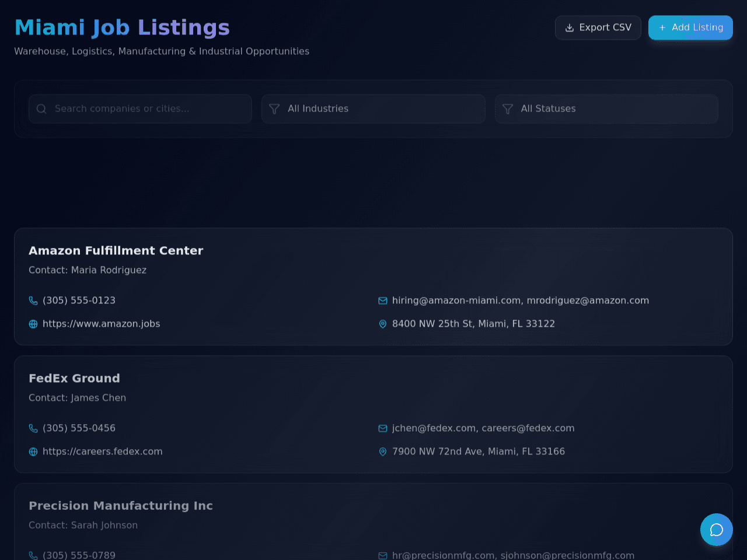747x560 pixels.
Task: Click the envelope icon for FedEx emails
Action: coord(383,428)
